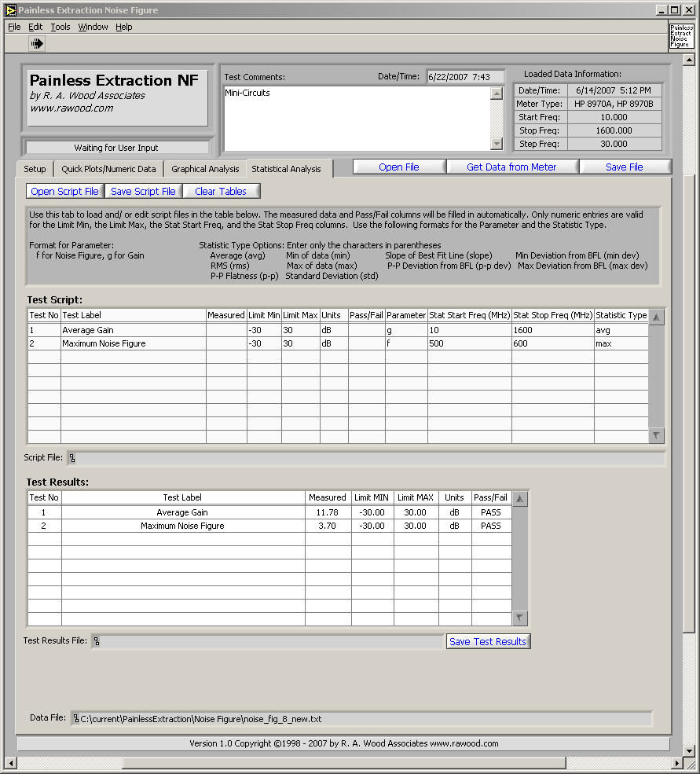
Task: Click Stat Stop Freq cell '1600'
Action: [x=553, y=330]
